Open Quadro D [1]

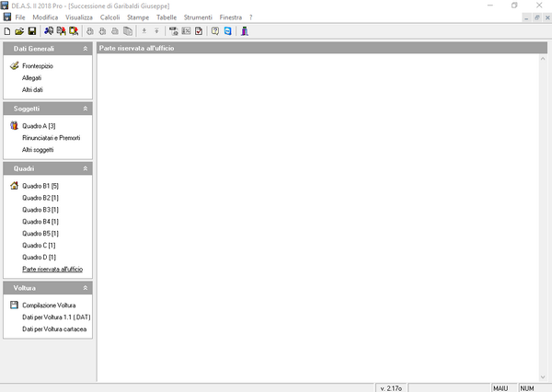[39, 258]
